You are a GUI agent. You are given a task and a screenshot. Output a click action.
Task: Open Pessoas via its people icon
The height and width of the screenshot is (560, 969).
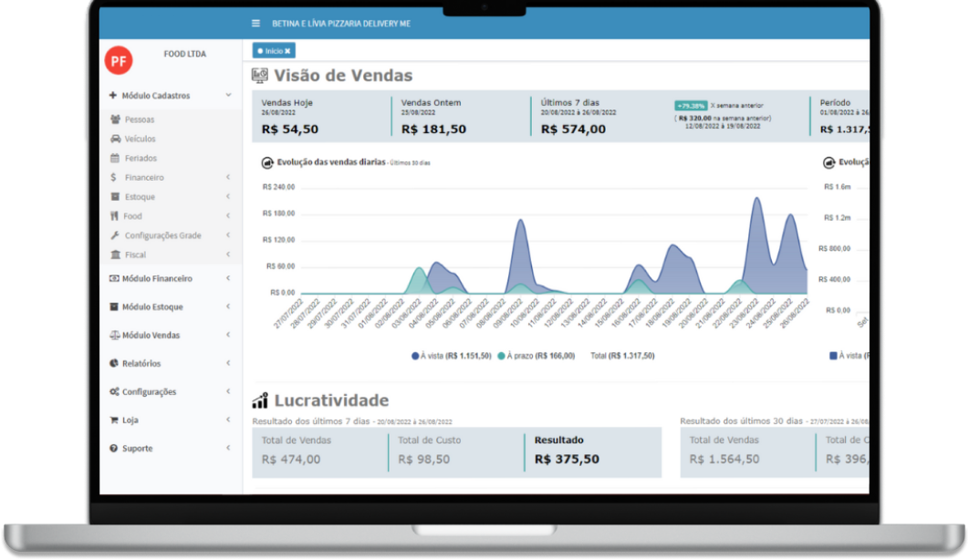coord(116,119)
